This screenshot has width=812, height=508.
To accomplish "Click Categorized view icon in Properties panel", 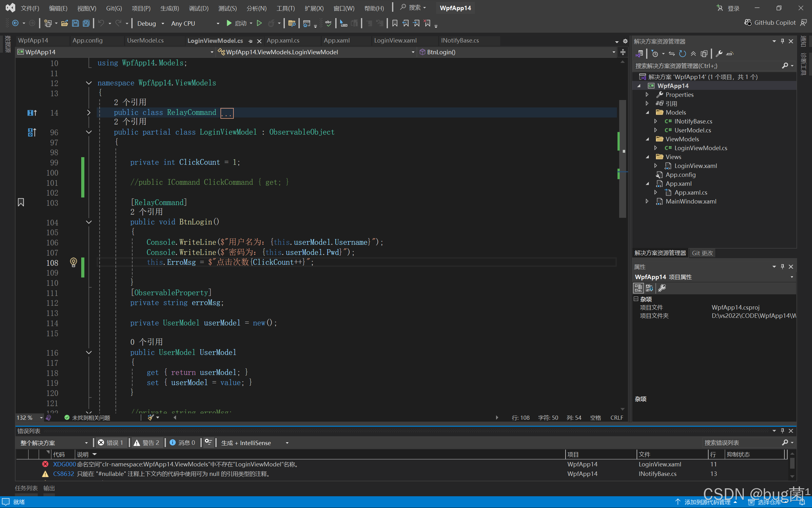I will (x=638, y=288).
